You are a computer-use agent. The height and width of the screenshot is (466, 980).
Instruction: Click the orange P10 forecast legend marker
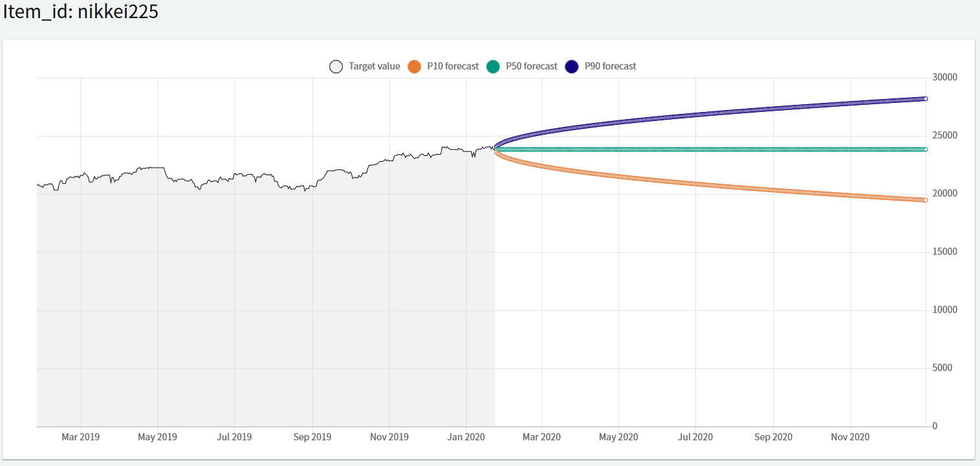(415, 67)
